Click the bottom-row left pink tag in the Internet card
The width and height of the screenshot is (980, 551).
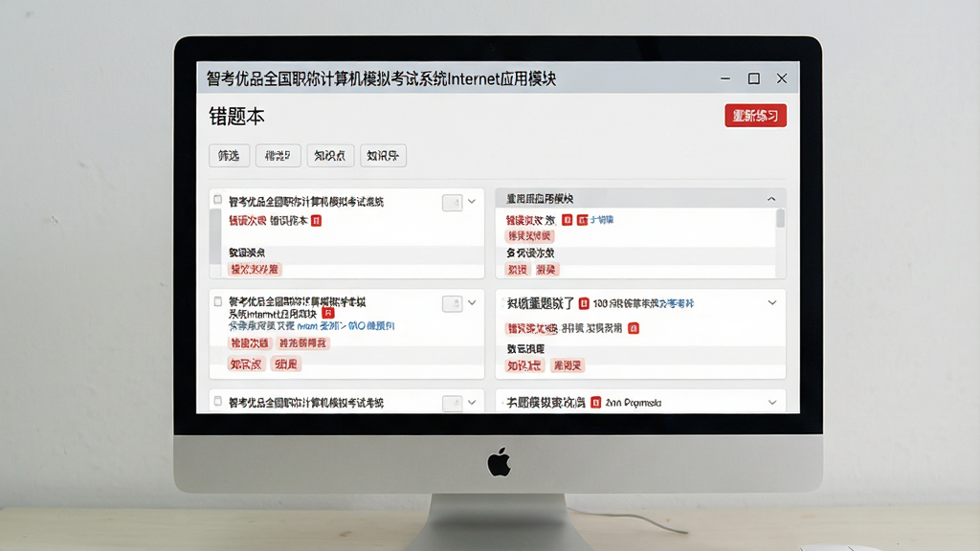(x=246, y=364)
